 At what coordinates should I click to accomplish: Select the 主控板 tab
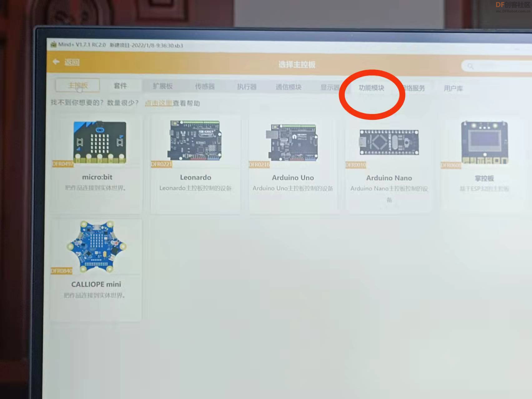[x=78, y=85]
